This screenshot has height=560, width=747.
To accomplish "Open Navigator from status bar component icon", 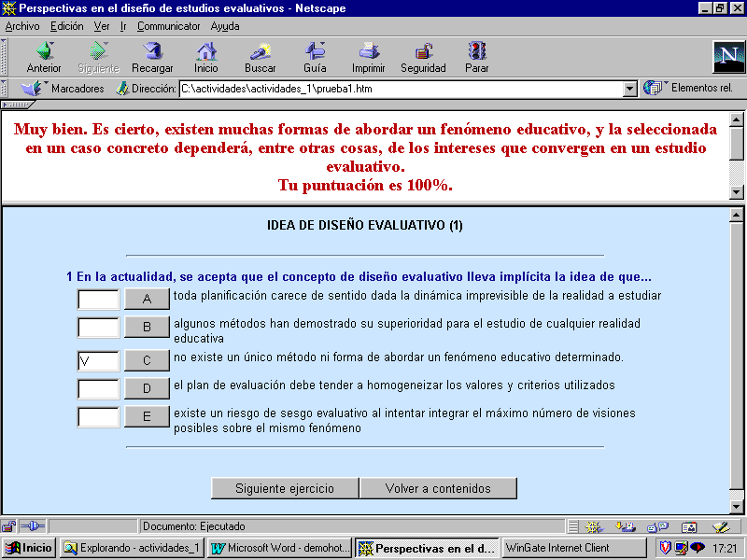I will click(x=594, y=526).
